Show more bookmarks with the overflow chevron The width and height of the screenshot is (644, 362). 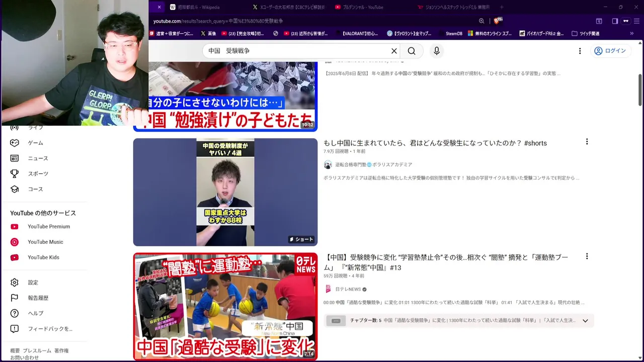pyautogui.click(x=632, y=34)
